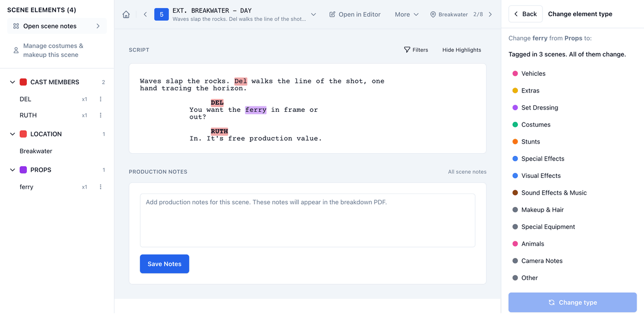Click Hide Highlights
The height and width of the screenshot is (323, 644).
pyautogui.click(x=462, y=50)
